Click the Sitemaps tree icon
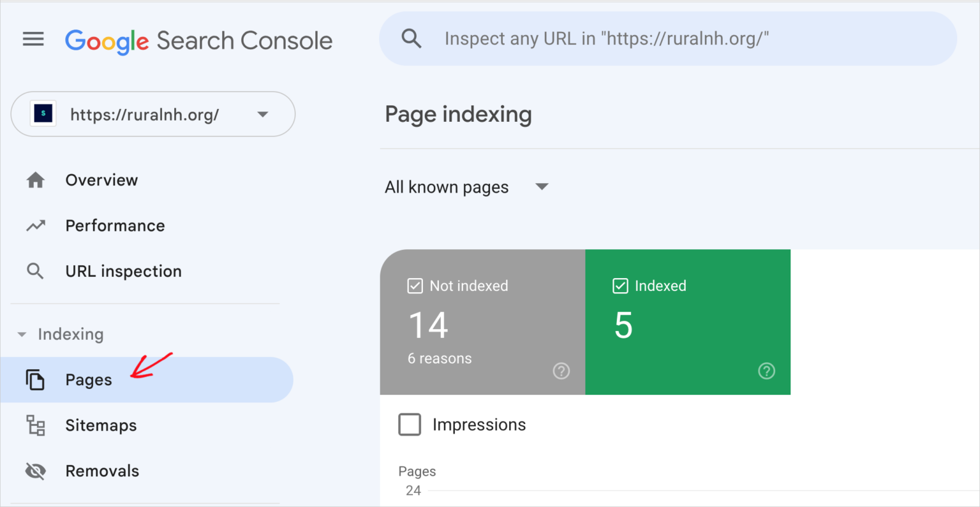980x507 pixels. click(x=36, y=425)
